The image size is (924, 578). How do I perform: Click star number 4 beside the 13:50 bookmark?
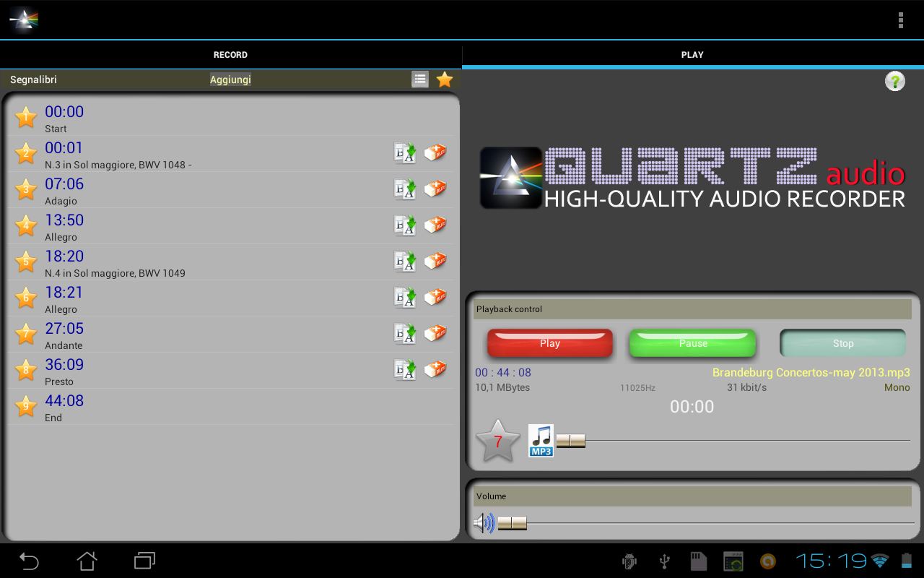coord(26,225)
